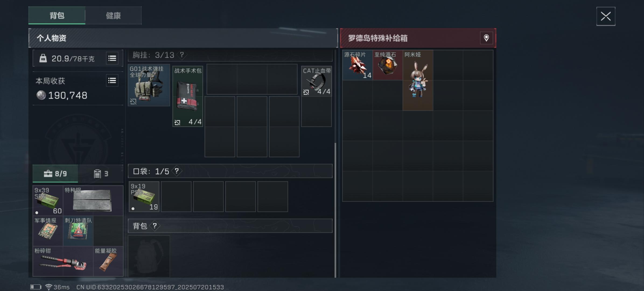Click the supply box location pin icon
This screenshot has height=291, width=644.
pyautogui.click(x=486, y=38)
